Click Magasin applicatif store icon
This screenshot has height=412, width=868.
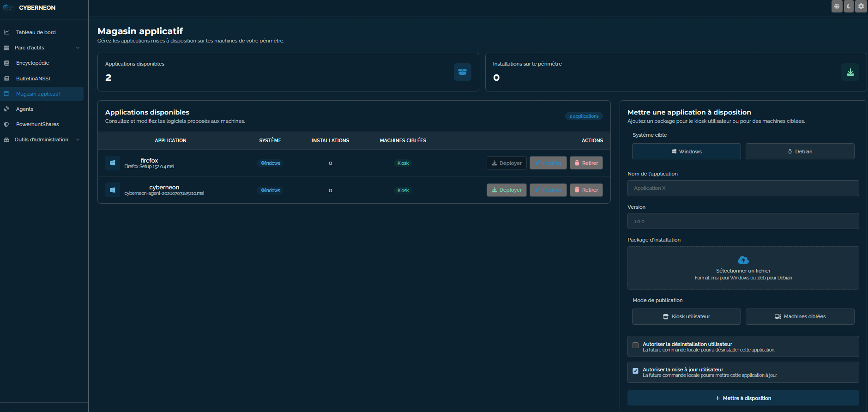point(6,94)
